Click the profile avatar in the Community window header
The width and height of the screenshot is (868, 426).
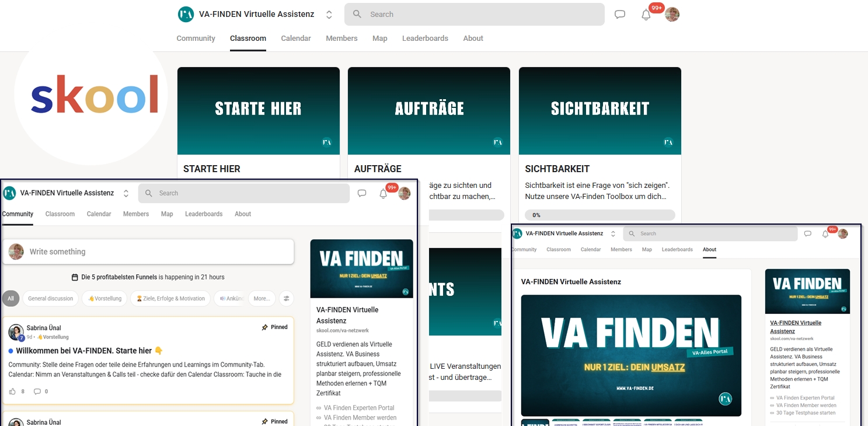405,194
